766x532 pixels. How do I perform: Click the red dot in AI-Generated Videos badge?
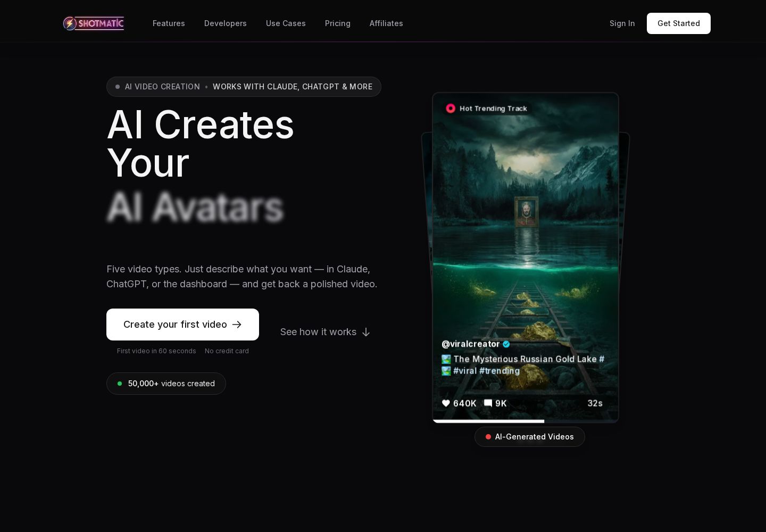click(488, 437)
